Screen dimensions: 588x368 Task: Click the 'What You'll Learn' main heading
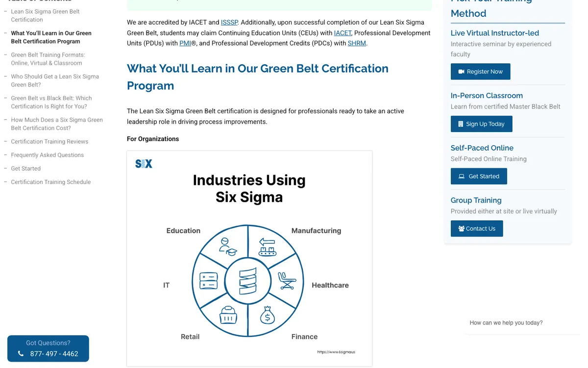tap(258, 77)
